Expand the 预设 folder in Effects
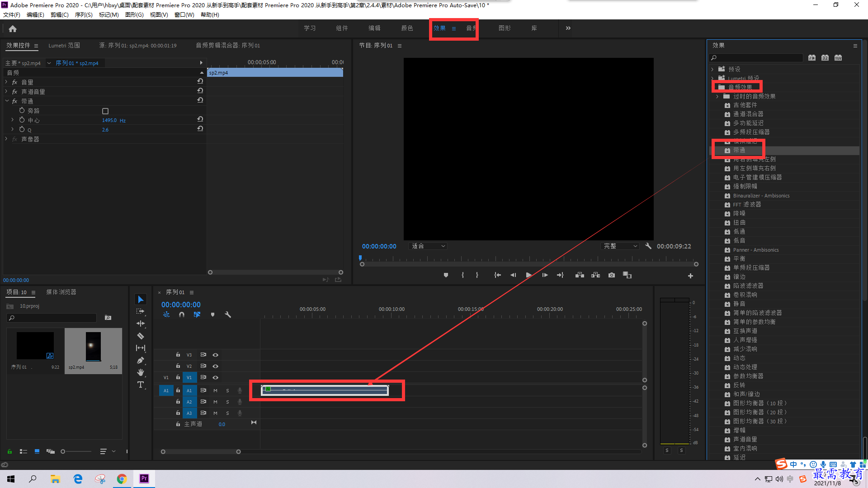The height and width of the screenshot is (488, 868). click(712, 69)
